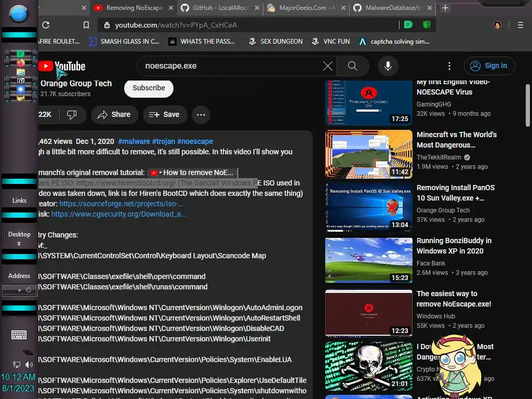The image size is (532, 399).
Task: Bookmark this page using bookmark icon
Action: click(86, 25)
